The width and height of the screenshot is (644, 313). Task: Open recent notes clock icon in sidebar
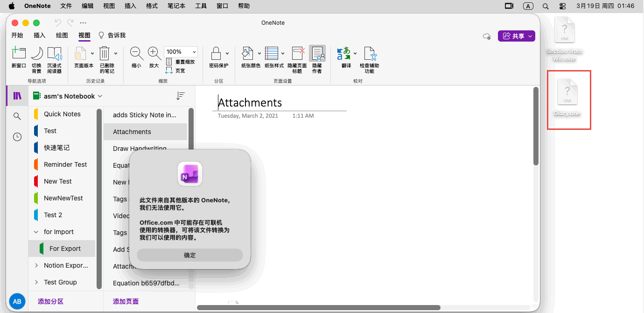[x=17, y=137]
